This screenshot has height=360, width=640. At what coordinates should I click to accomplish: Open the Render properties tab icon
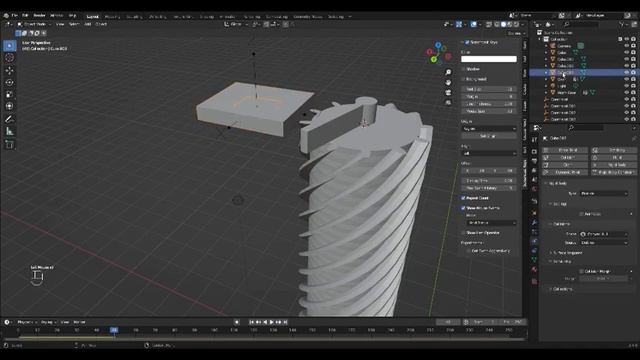[534, 151]
